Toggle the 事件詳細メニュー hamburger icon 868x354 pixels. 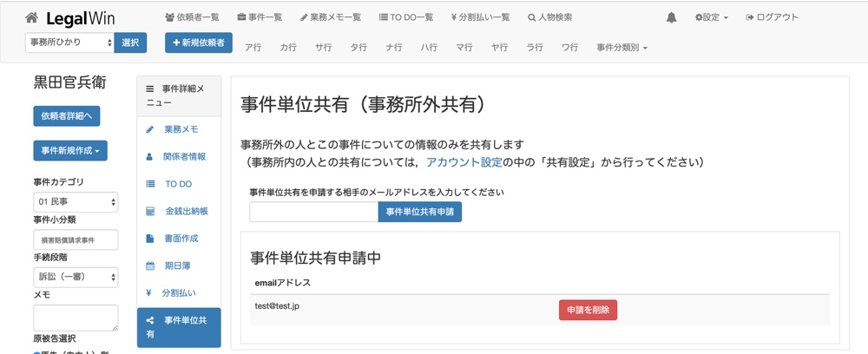coord(149,88)
